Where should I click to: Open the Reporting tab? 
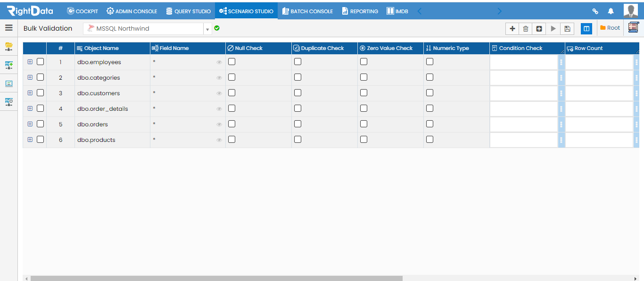[360, 11]
